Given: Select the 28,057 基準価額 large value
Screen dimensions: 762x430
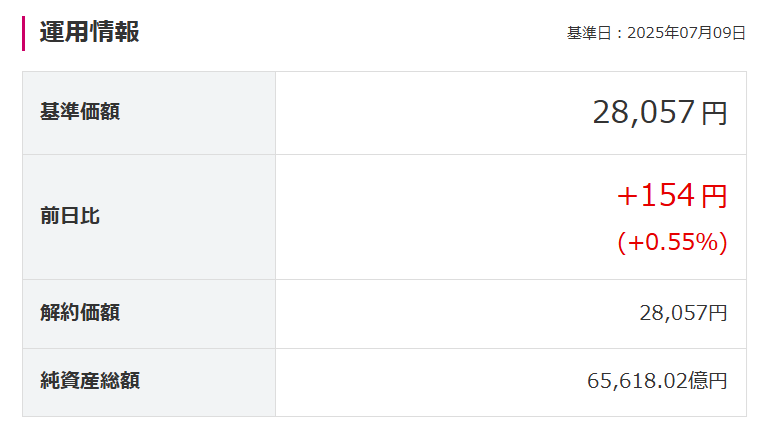Looking at the screenshot, I should tap(643, 112).
